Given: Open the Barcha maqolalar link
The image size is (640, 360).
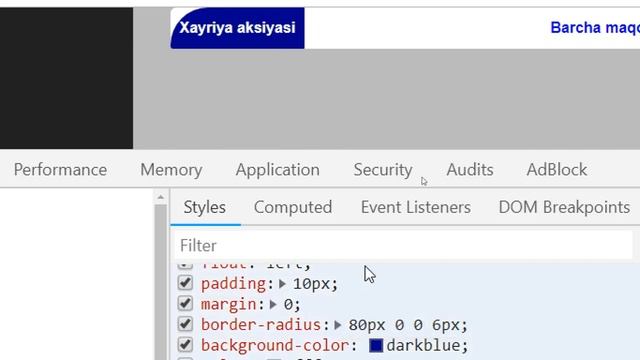Looking at the screenshot, I should tap(595, 28).
